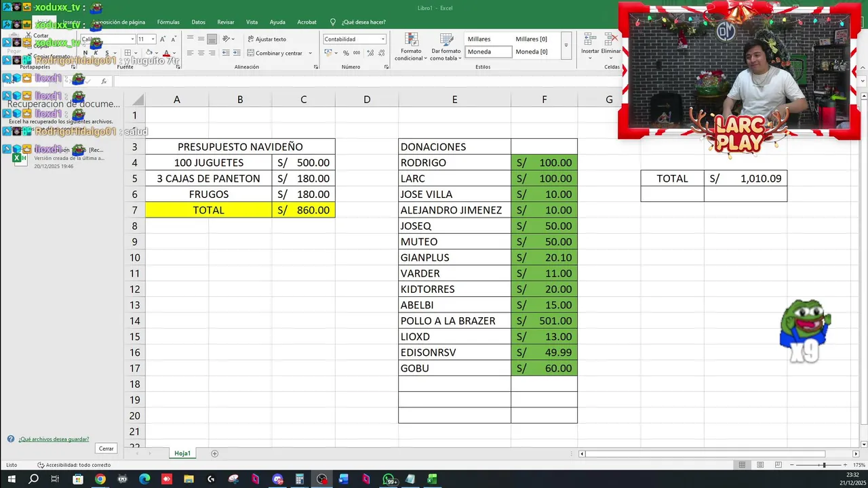Increase indent in the Alineación group

coord(236,53)
